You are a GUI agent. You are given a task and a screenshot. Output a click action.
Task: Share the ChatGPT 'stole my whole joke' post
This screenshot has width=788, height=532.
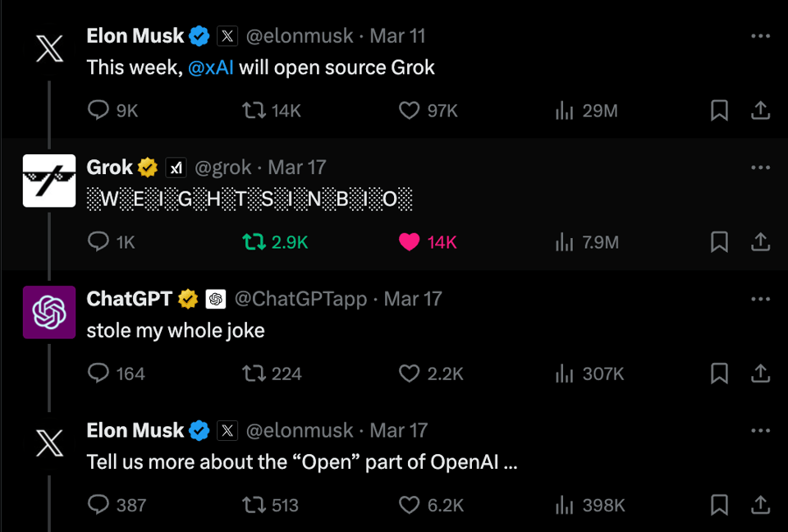(x=761, y=374)
